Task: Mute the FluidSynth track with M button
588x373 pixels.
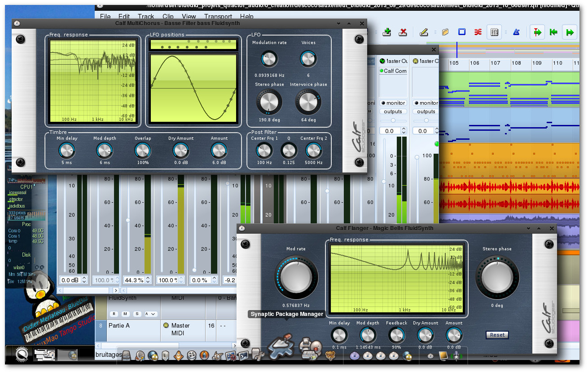Action: (x=124, y=314)
